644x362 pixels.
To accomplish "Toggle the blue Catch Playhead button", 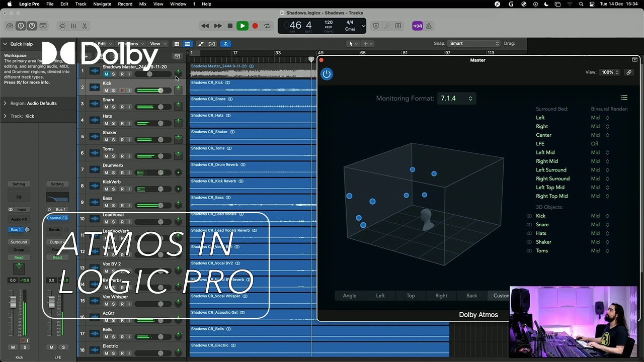I will click(226, 44).
